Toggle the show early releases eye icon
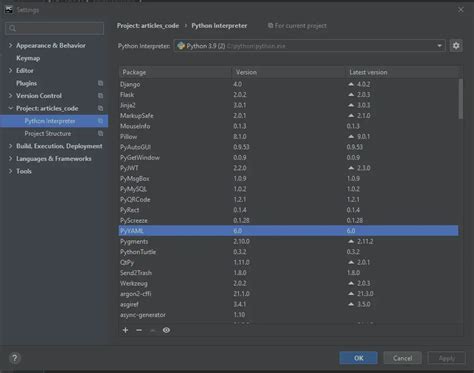The image size is (474, 373). point(166,330)
